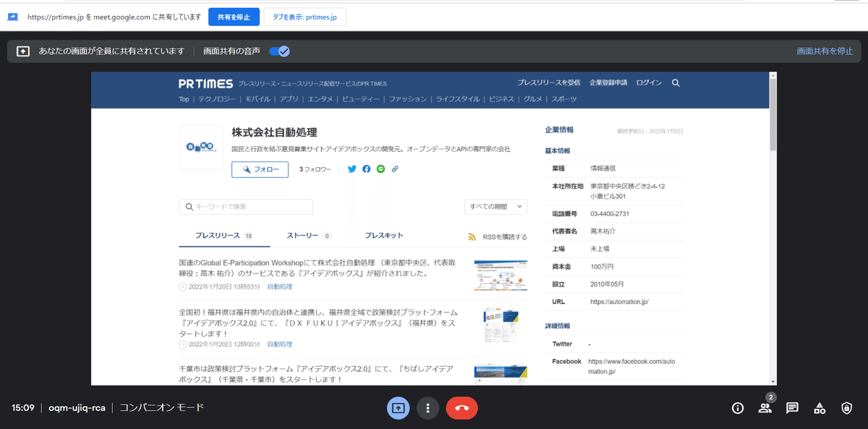Click タブを表示: prtimes.jp button
868x429 pixels.
pyautogui.click(x=305, y=17)
